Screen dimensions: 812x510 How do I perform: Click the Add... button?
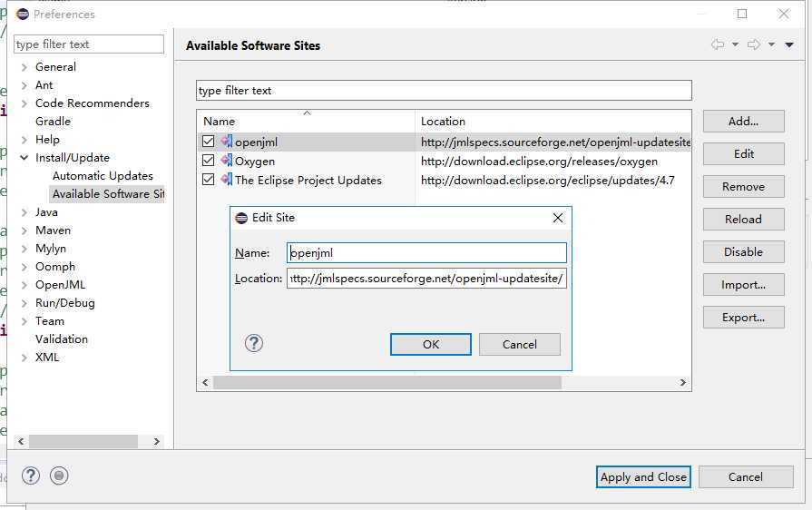[744, 122]
